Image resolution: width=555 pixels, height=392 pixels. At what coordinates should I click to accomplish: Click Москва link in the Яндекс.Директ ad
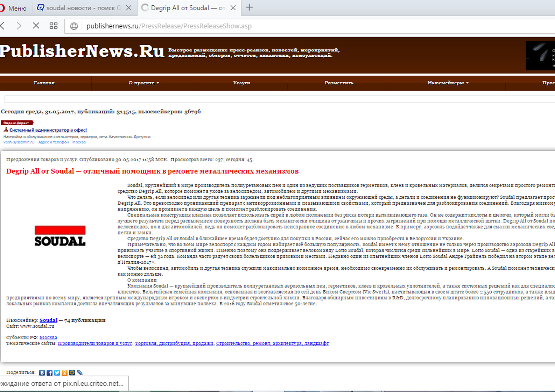[79, 142]
